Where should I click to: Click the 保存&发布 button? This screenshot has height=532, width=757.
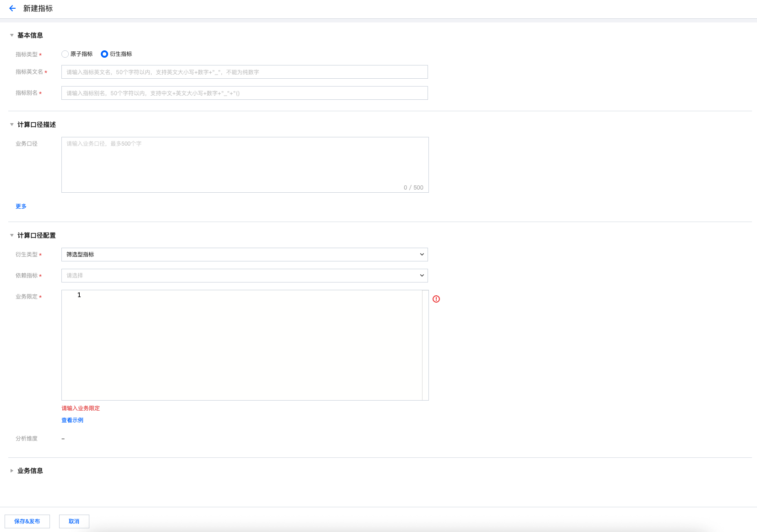(x=27, y=521)
